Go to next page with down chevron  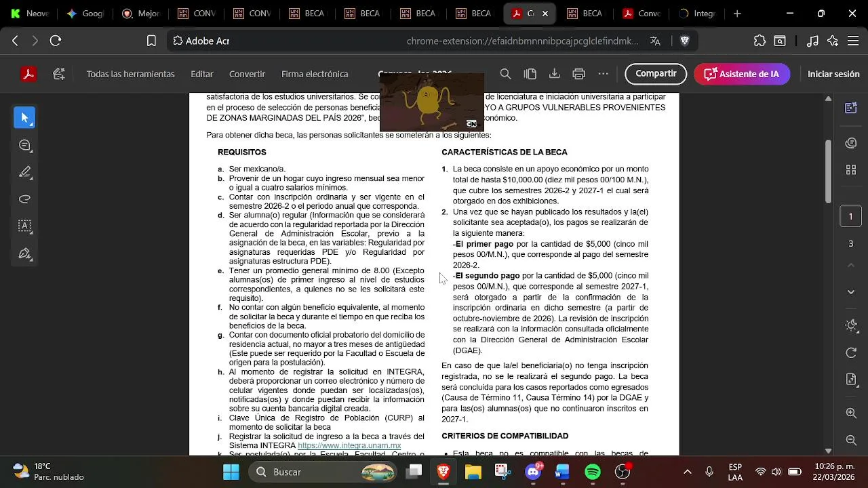(851, 292)
